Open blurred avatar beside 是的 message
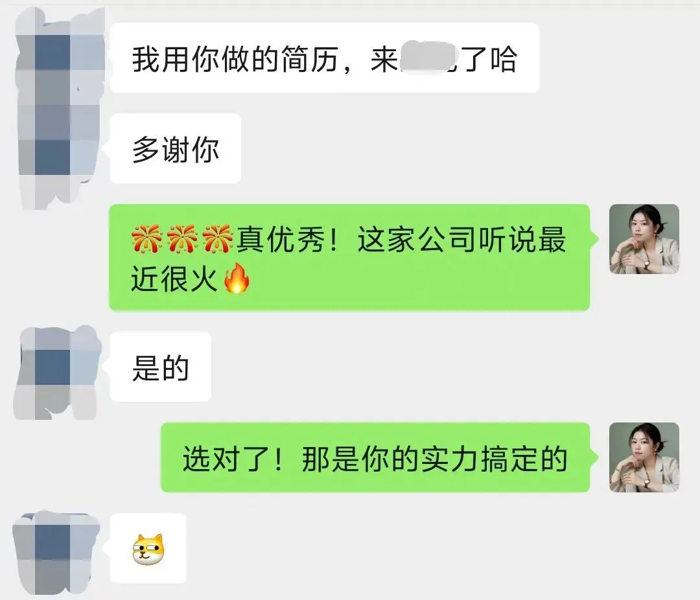The height and width of the screenshot is (600, 700). pos(57,373)
